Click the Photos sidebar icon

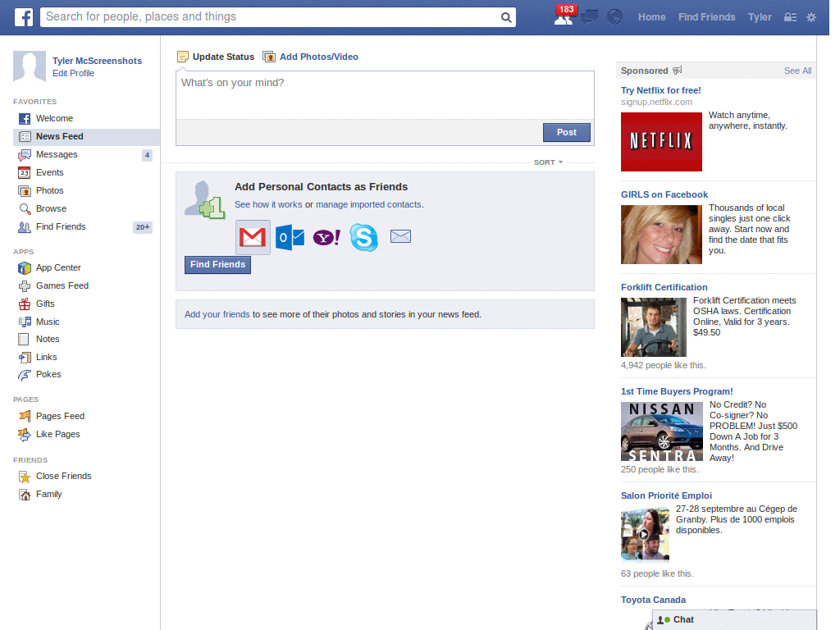tap(25, 190)
